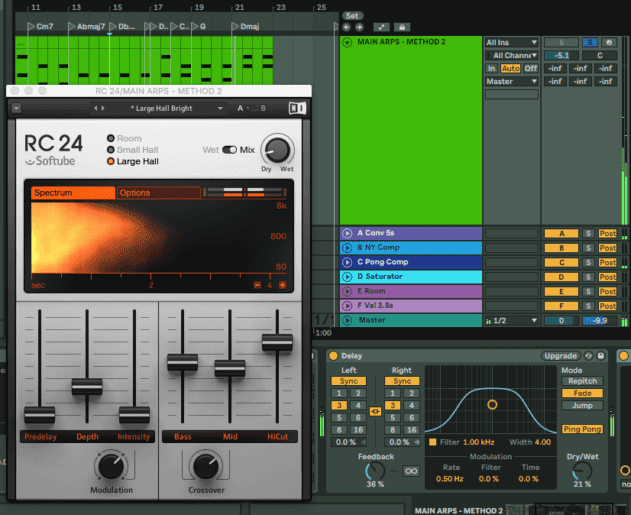This screenshot has height=515, width=631.
Task: Select Small Hall reverb type
Action: [111, 150]
